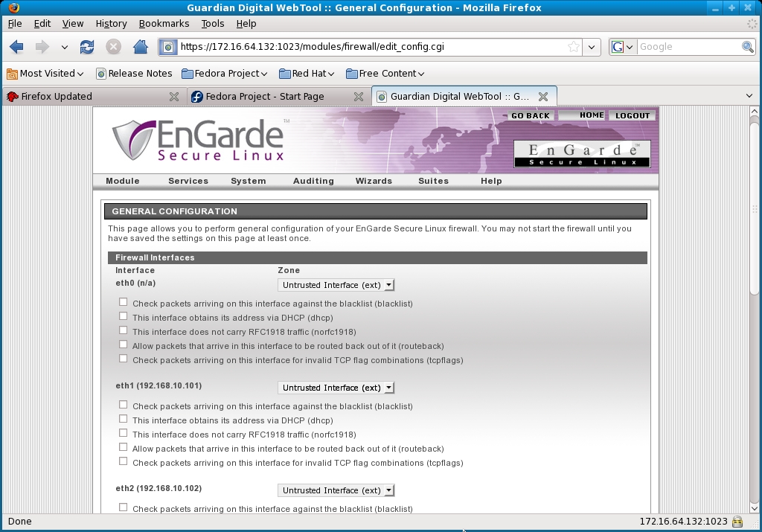Click the GO BACK button

point(530,115)
